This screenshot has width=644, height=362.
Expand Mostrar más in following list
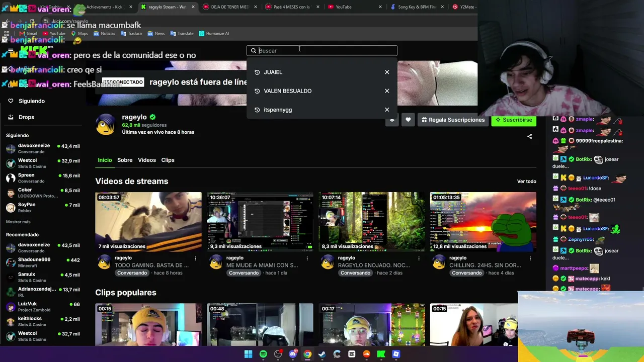[x=18, y=222]
